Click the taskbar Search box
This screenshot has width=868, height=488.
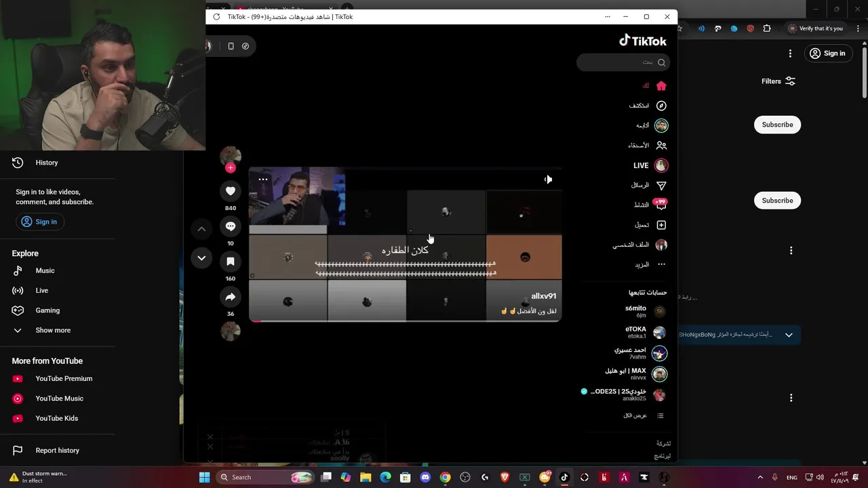[267, 477]
